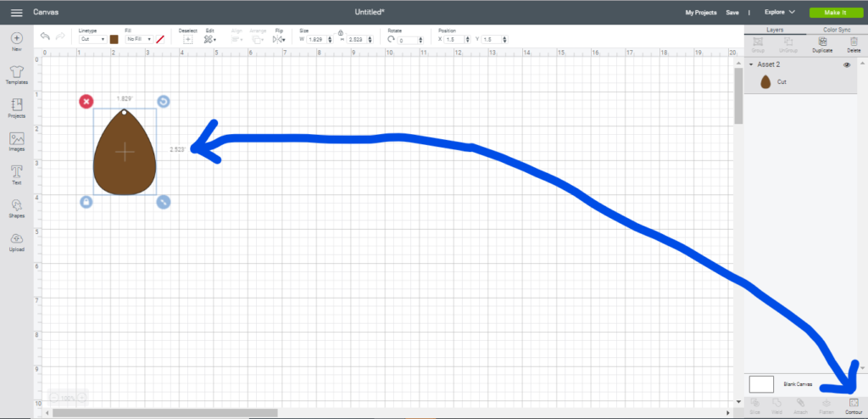Click Duplicate in Layers panel

point(822,45)
